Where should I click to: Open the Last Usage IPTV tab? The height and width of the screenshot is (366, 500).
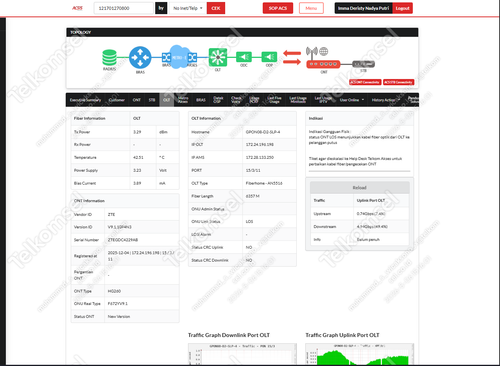[323, 100]
